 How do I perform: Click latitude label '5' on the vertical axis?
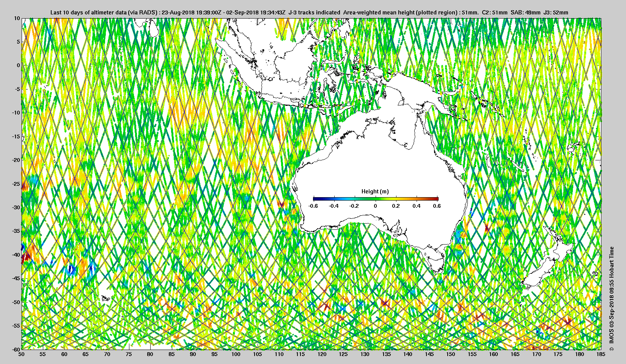click(18, 42)
